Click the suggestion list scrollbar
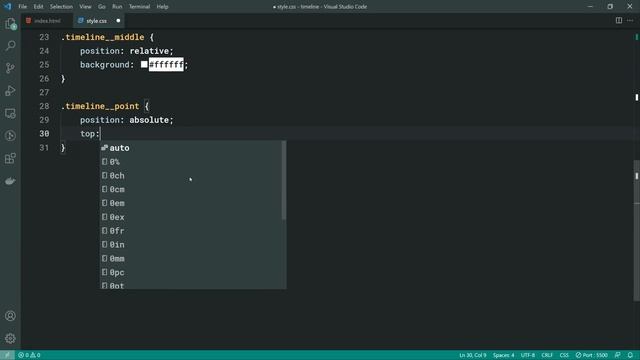This screenshot has height=360, width=640. (x=284, y=180)
